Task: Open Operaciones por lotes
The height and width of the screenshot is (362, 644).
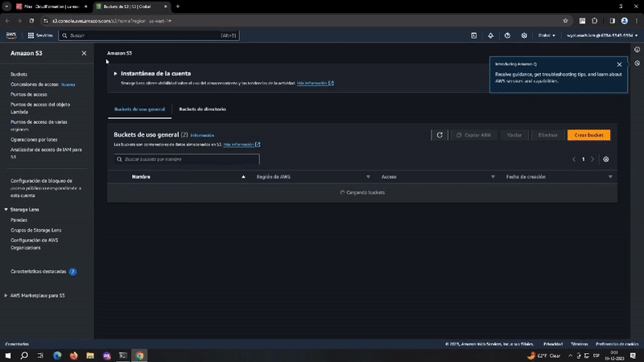Action: pyautogui.click(x=34, y=139)
